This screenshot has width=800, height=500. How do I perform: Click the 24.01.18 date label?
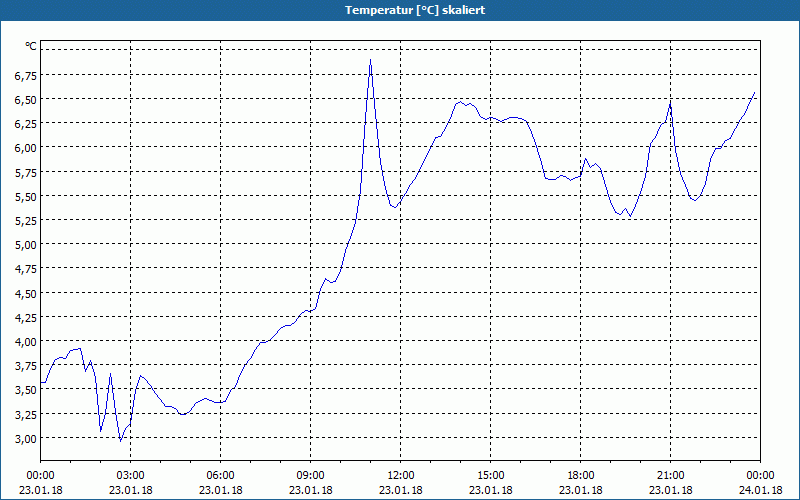(761, 490)
